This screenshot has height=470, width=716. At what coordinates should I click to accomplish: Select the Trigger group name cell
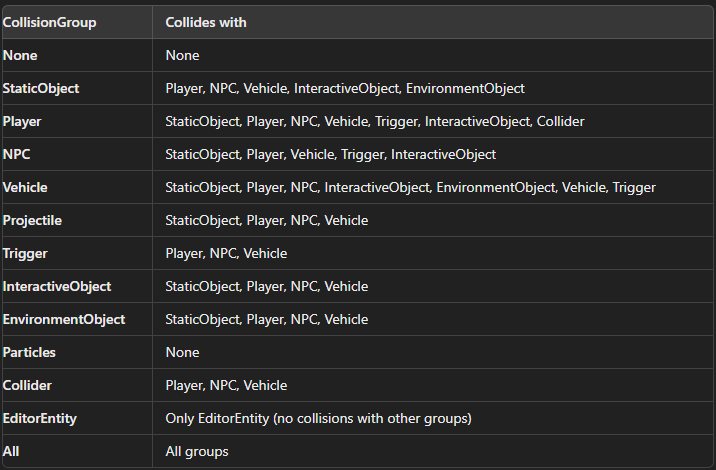pyautogui.click(x=25, y=253)
